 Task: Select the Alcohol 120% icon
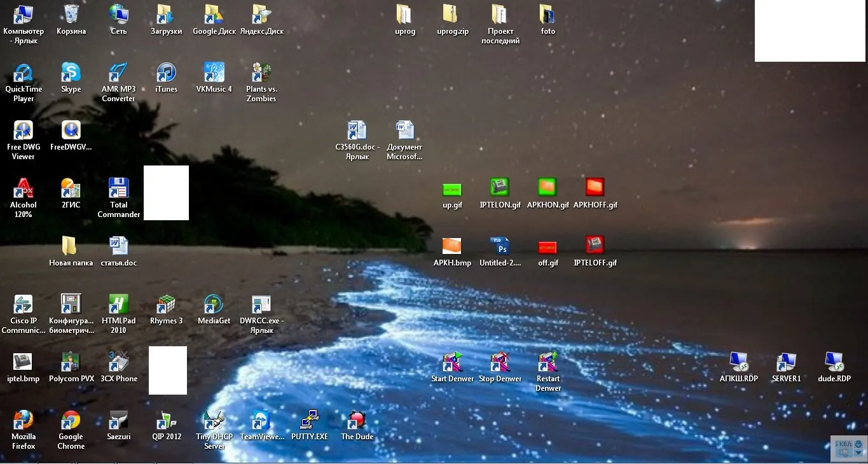coord(24,198)
